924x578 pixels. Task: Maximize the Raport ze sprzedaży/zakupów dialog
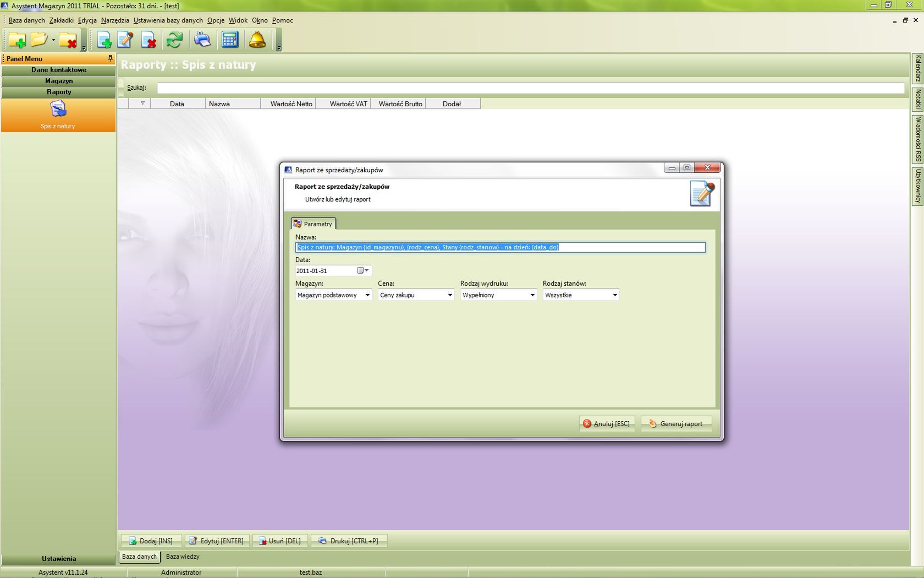pyautogui.click(x=687, y=168)
